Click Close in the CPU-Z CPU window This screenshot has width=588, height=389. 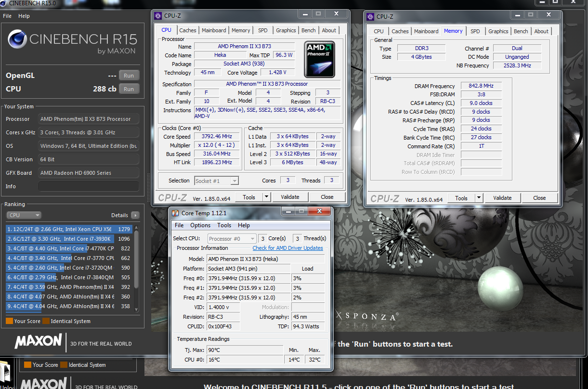(x=327, y=197)
